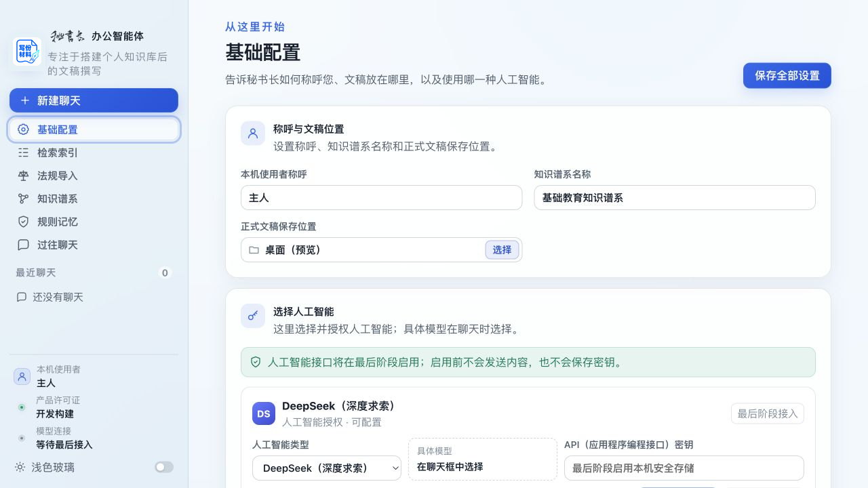Click 保存全部设置 button
868x488 pixels.
tap(787, 76)
